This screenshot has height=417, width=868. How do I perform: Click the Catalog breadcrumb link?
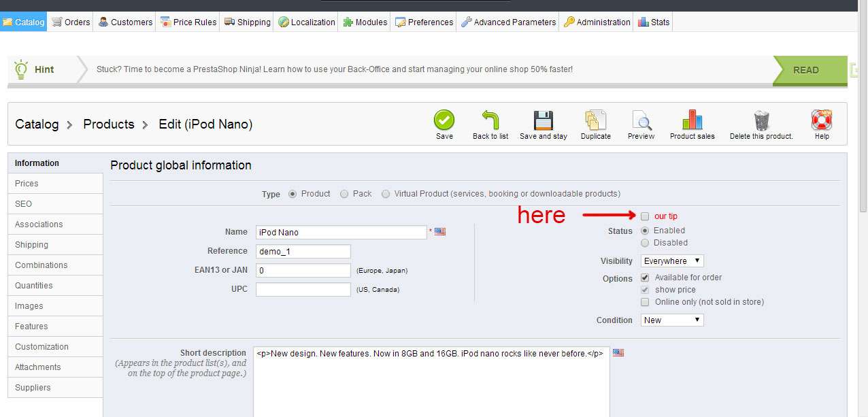37,124
